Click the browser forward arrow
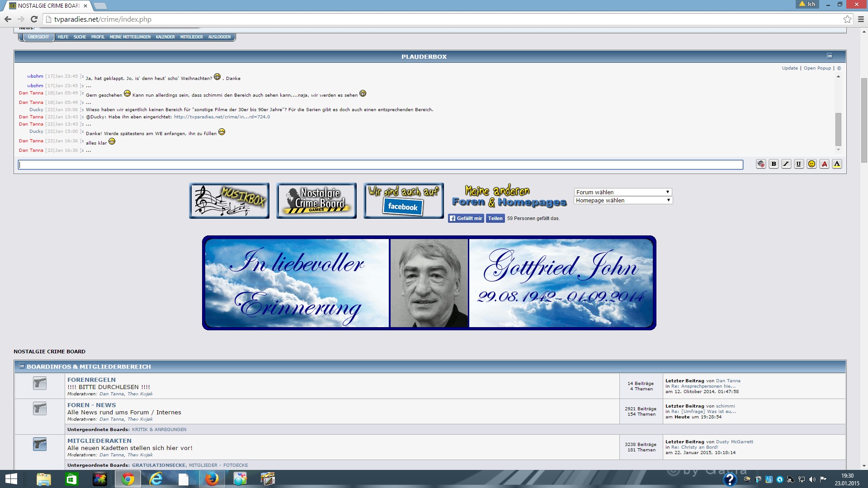 (21, 19)
